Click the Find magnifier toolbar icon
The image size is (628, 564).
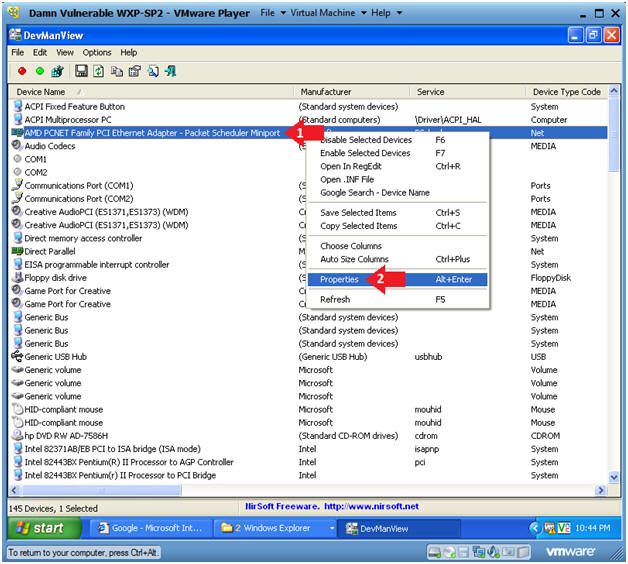click(153, 71)
